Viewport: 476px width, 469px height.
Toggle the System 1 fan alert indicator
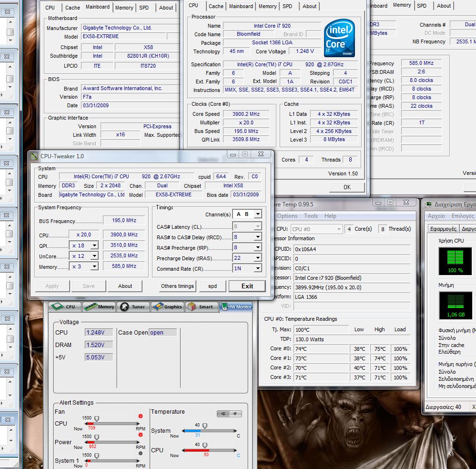tap(140, 453)
